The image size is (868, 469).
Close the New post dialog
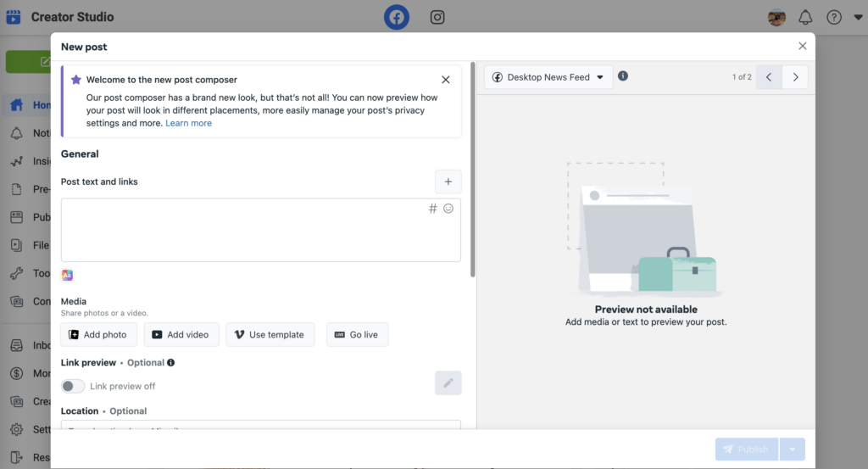pos(802,46)
